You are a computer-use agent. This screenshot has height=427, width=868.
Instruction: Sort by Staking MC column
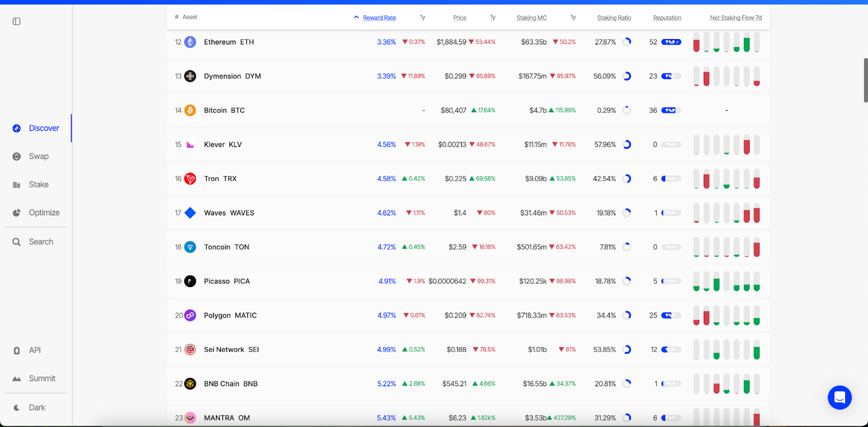coord(532,18)
